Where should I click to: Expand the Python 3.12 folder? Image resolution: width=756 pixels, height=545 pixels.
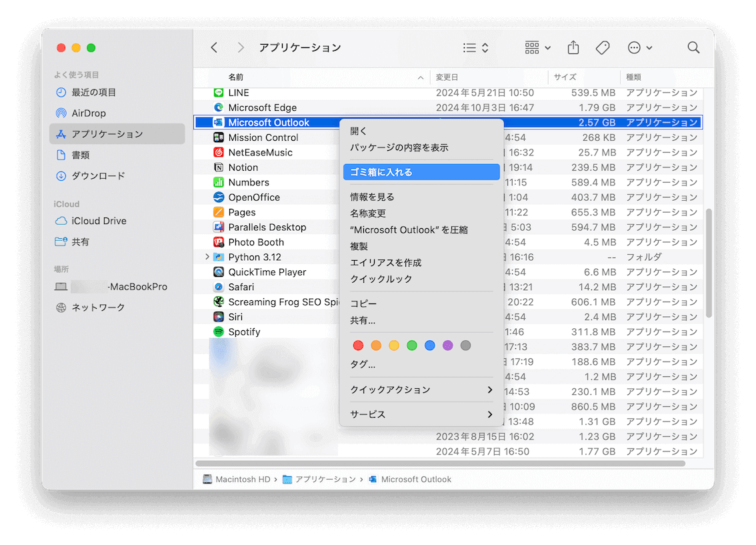(207, 257)
